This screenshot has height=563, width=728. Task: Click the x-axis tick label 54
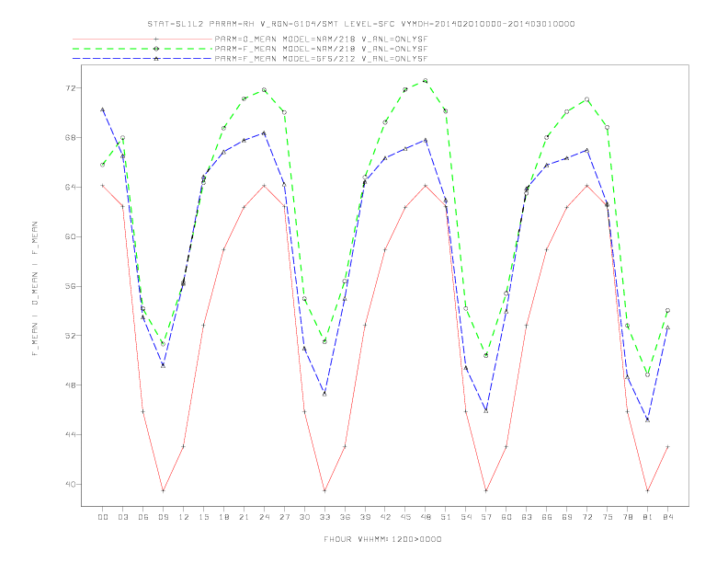coord(466,517)
